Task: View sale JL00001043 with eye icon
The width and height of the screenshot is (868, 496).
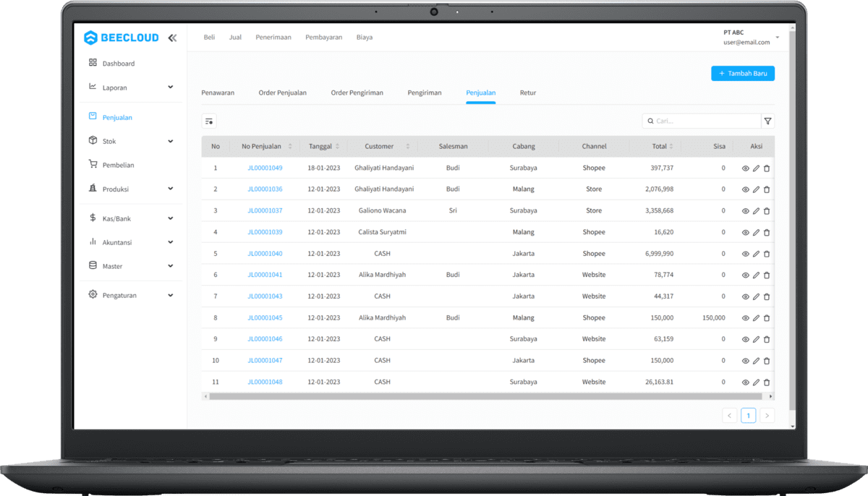Action: pyautogui.click(x=746, y=296)
